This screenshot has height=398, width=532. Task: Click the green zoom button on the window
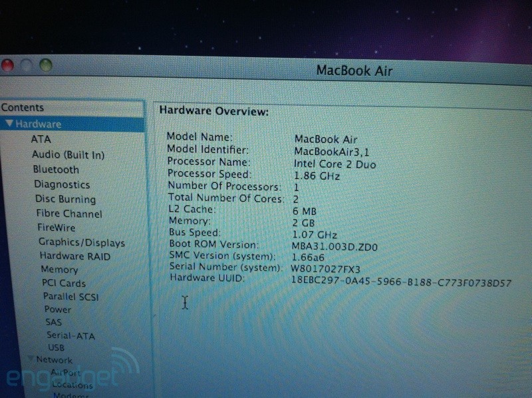point(44,67)
